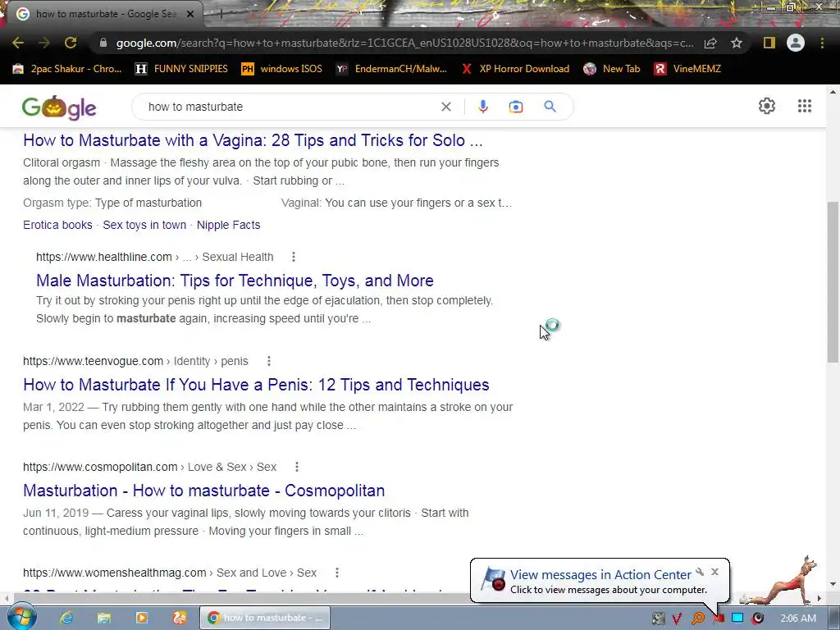View site info via the padlock icon

(103, 43)
